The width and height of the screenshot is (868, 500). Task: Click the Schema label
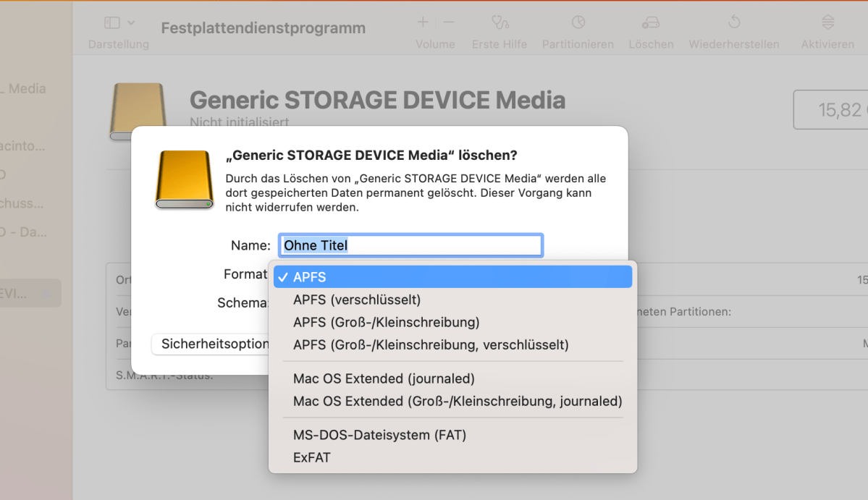point(243,302)
